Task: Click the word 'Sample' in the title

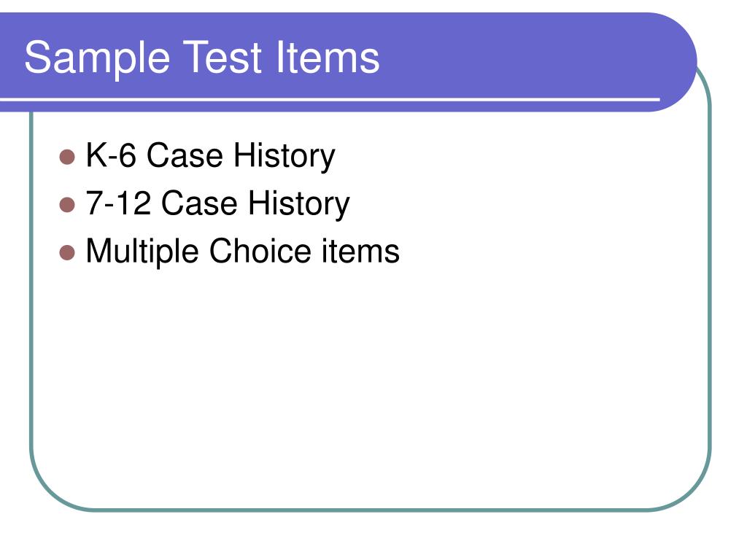Action: click(x=97, y=58)
